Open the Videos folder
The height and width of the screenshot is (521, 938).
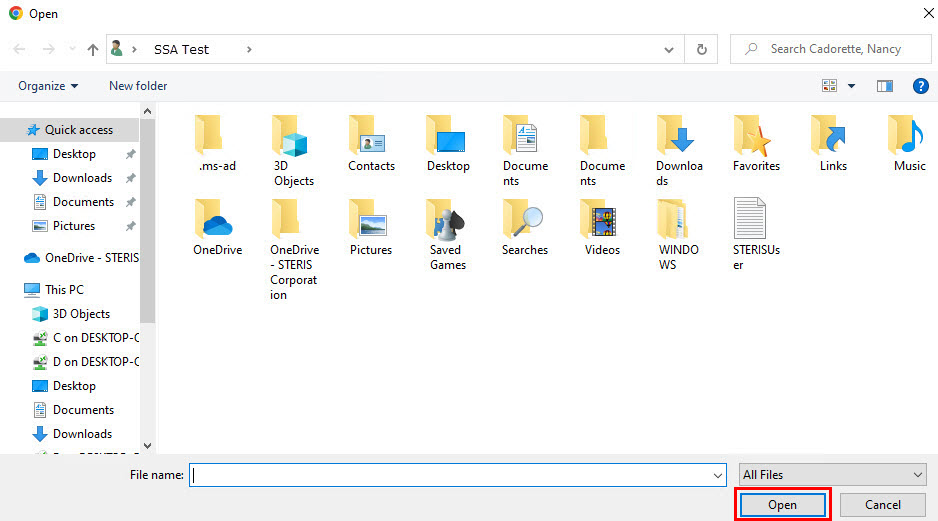point(602,227)
